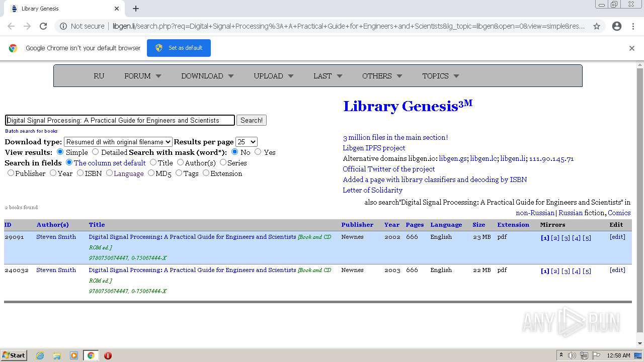The width and height of the screenshot is (644, 362).
Task: Expand the OTHERS menu
Action: click(382, 76)
